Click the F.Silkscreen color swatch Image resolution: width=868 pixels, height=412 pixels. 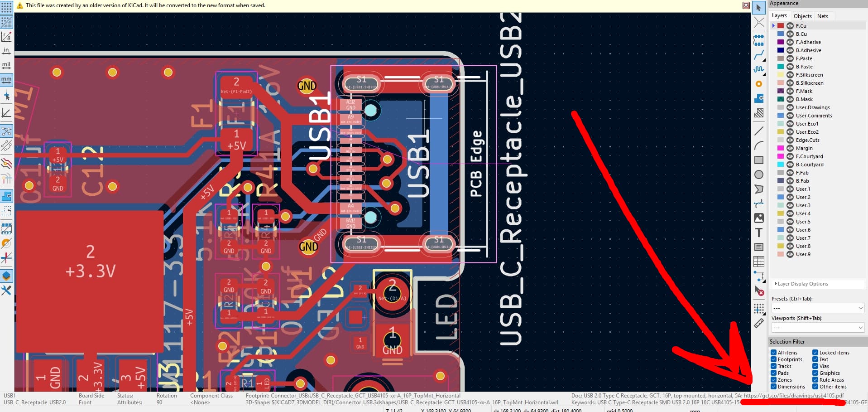[781, 75]
